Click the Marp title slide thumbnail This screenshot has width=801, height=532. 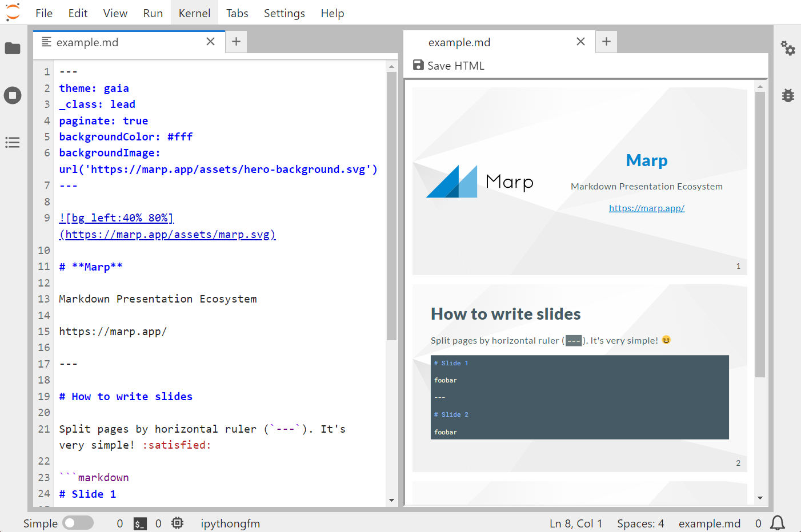[x=580, y=181]
